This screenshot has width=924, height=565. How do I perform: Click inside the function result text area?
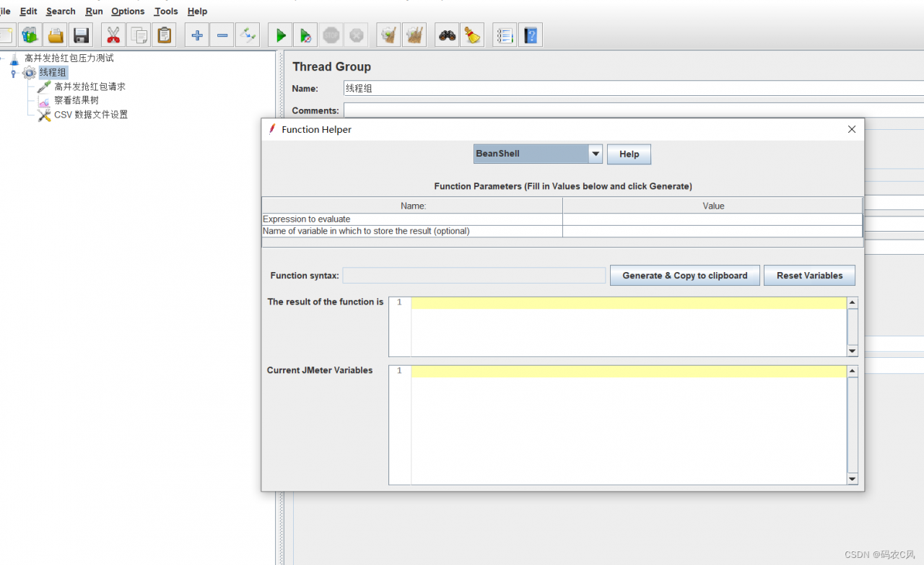point(629,326)
